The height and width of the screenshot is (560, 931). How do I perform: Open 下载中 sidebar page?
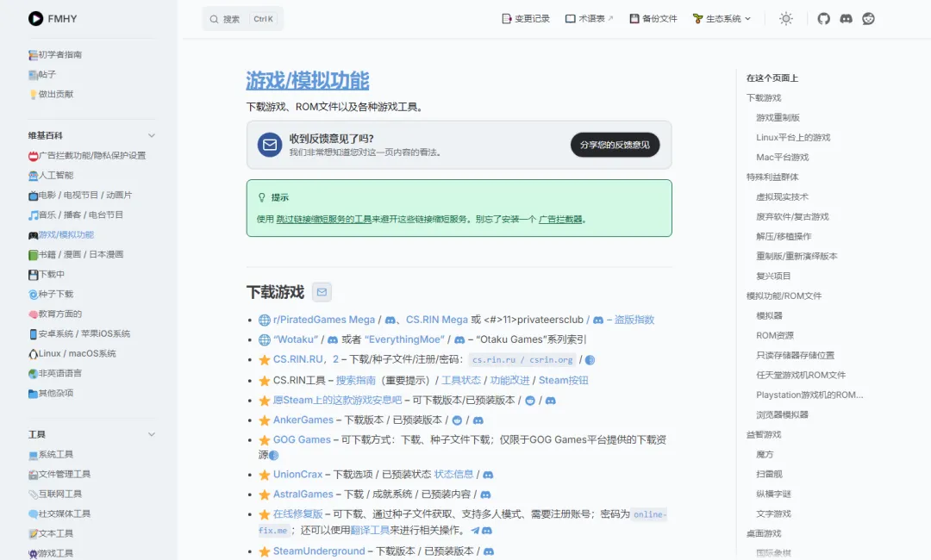(47, 274)
